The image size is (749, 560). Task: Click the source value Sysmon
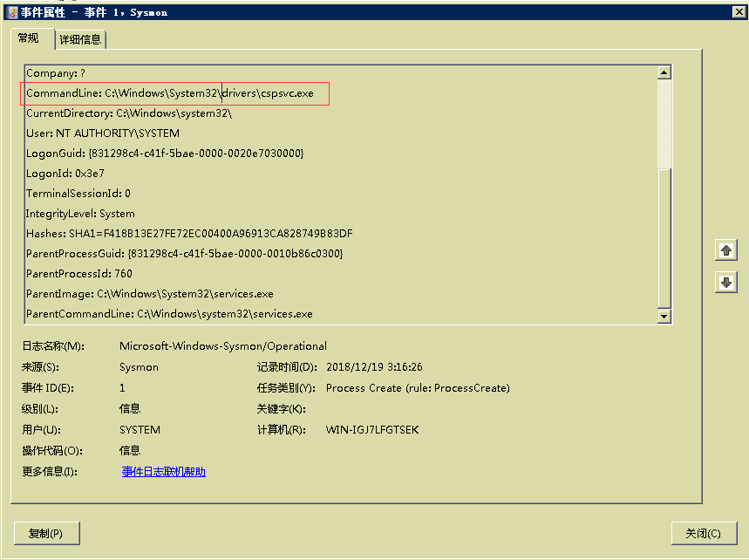coord(139,367)
